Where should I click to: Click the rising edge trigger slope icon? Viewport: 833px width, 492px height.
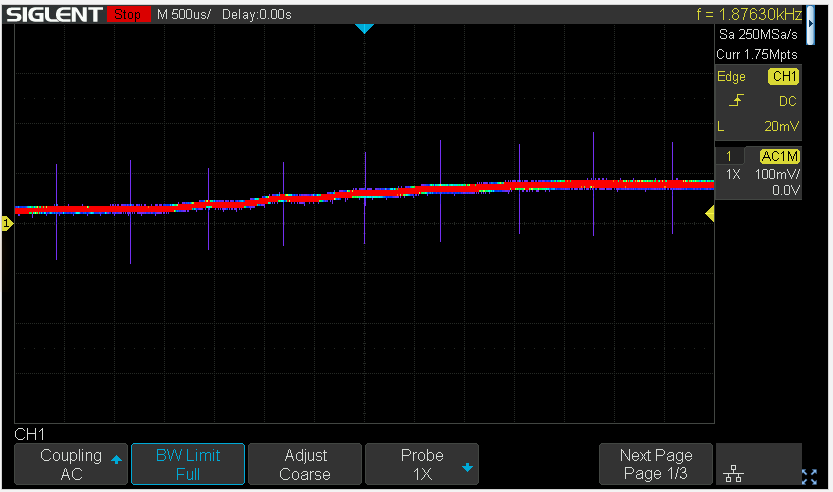point(736,100)
